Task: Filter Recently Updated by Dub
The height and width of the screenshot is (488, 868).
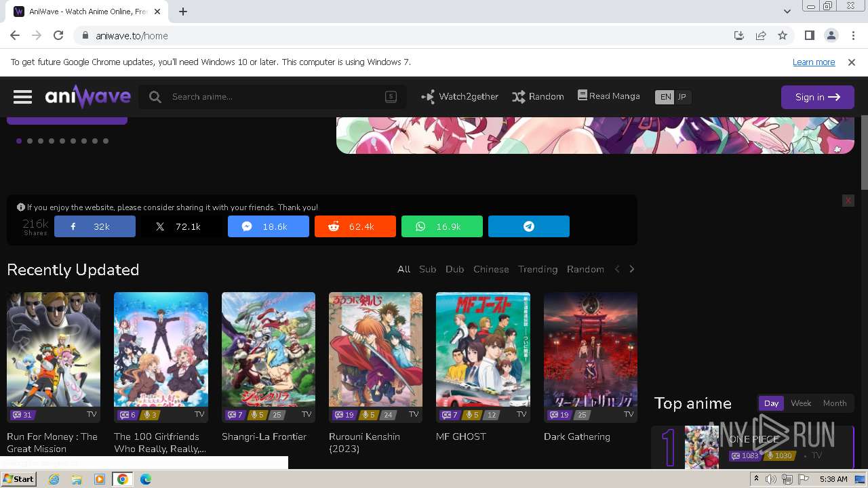Action: pos(455,269)
